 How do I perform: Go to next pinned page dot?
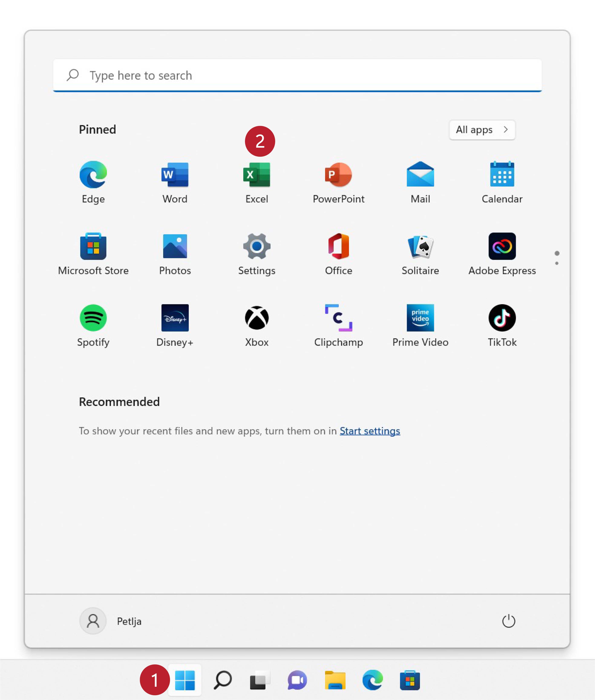[556, 263]
